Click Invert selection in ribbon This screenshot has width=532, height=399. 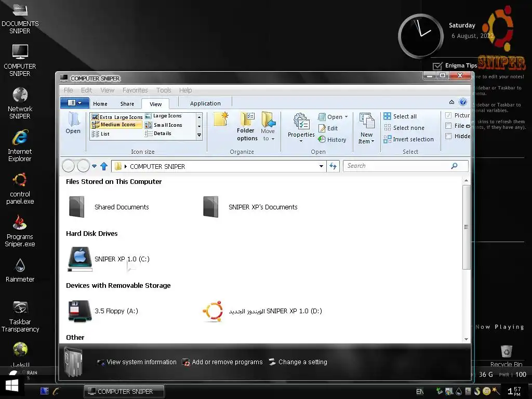click(x=408, y=139)
